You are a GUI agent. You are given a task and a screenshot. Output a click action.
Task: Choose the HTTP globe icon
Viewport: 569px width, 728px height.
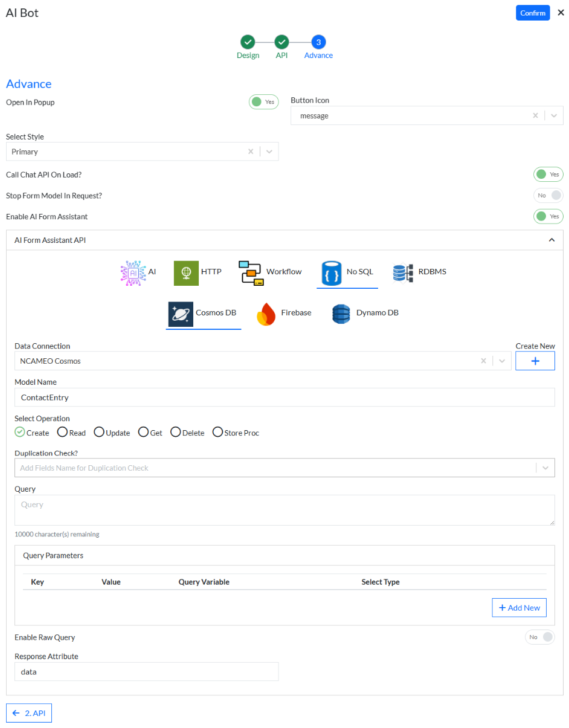tap(186, 272)
